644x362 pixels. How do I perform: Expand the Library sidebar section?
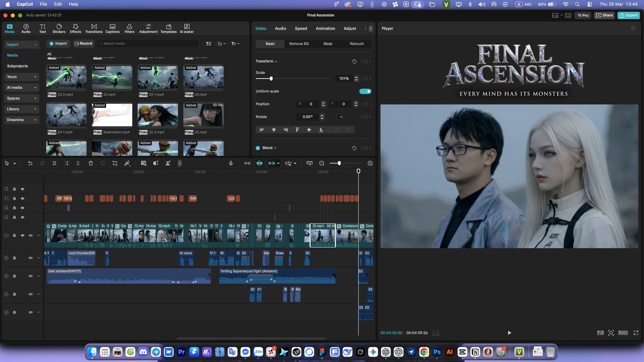pyautogui.click(x=21, y=109)
